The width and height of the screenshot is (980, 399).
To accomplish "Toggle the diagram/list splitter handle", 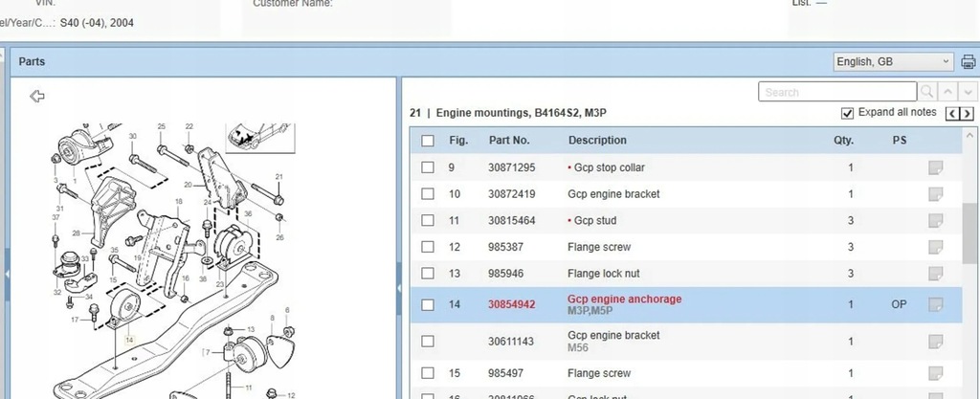I will 399,288.
